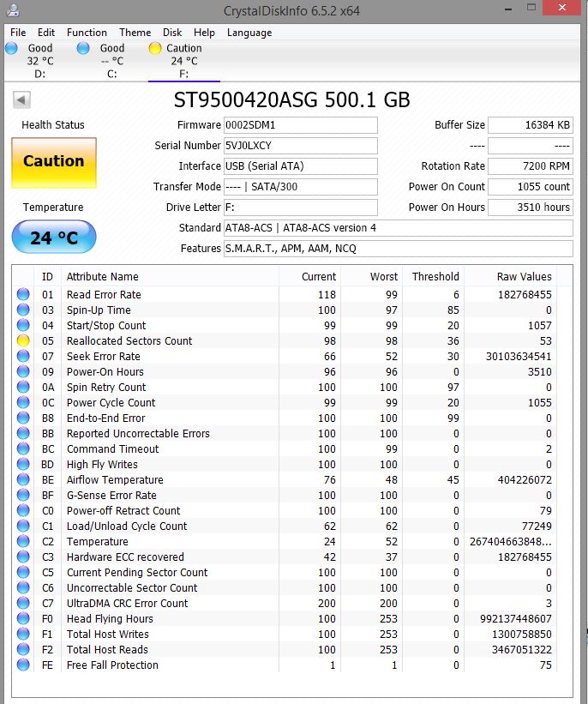Click the Firmware field 0002SDM1
Image resolution: width=588 pixels, height=704 pixels.
300,125
